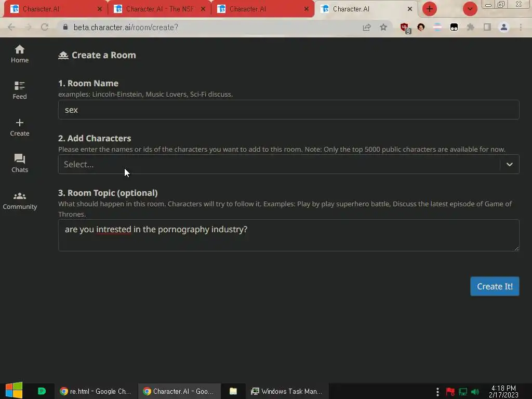The image size is (532, 399).
Task: Click the address bar URL
Action: click(126, 28)
